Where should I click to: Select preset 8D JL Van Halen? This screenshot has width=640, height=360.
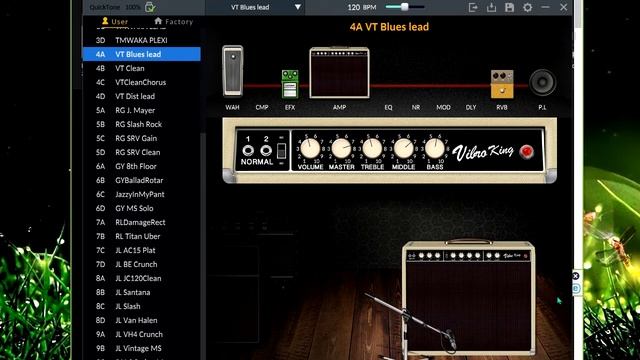pyautogui.click(x=142, y=320)
